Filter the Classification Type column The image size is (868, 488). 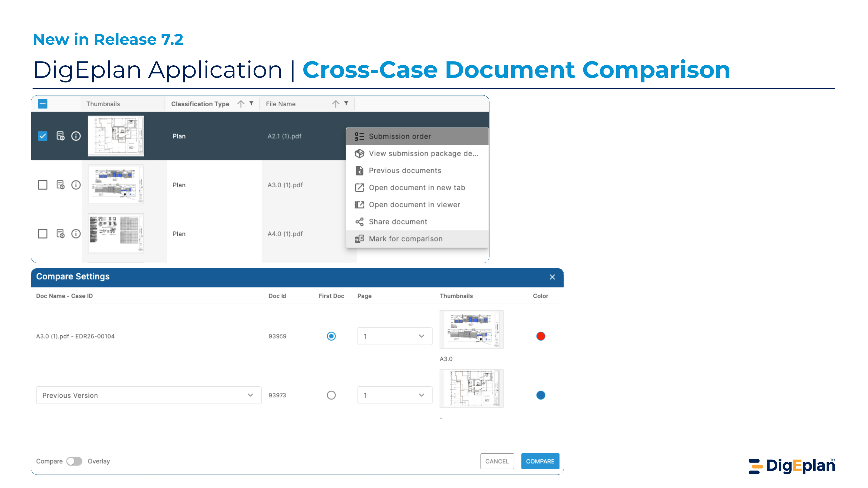click(x=251, y=103)
